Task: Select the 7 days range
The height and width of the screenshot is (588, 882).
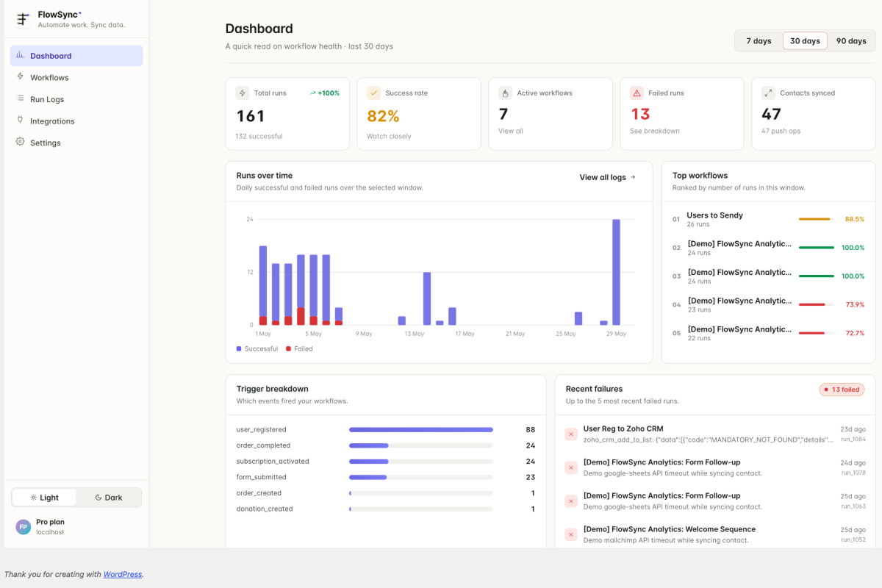Action: (x=759, y=41)
